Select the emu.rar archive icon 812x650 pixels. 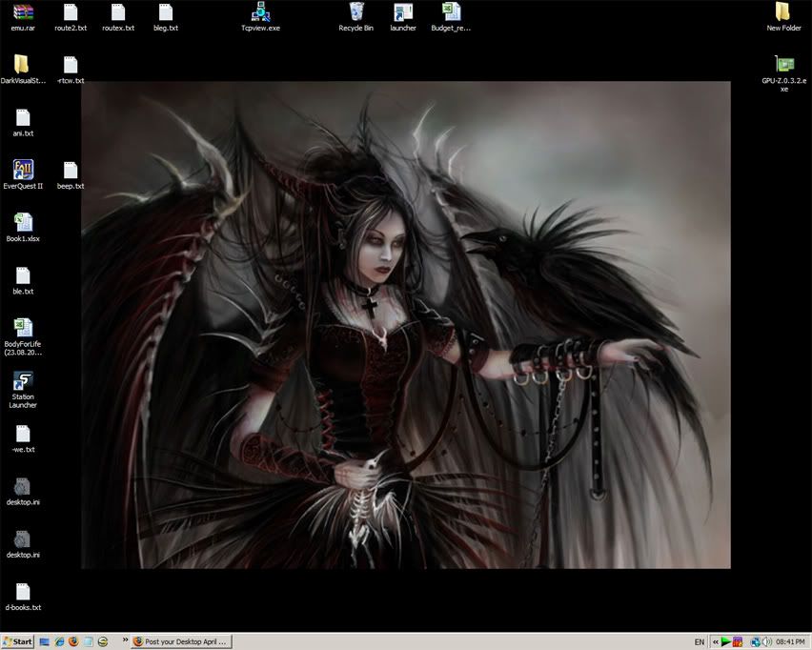tap(24, 12)
